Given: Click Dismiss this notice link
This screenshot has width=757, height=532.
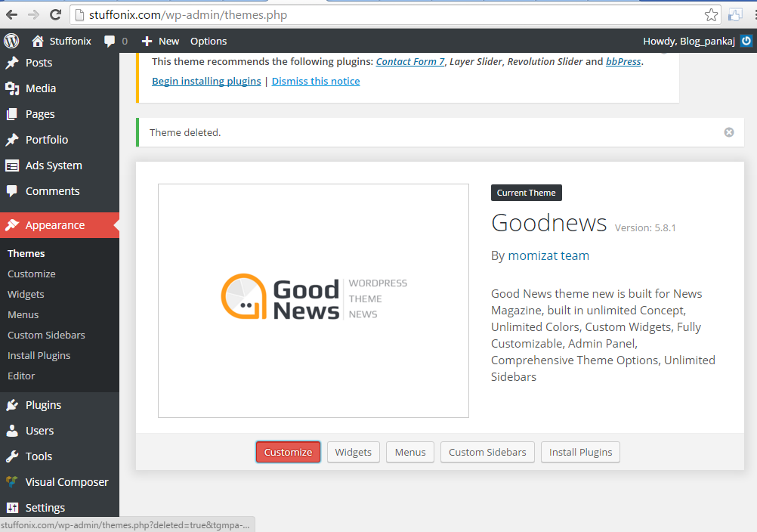Looking at the screenshot, I should [316, 81].
